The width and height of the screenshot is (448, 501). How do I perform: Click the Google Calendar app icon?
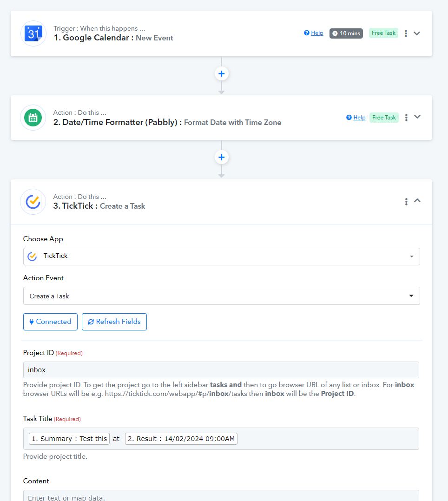tap(33, 33)
